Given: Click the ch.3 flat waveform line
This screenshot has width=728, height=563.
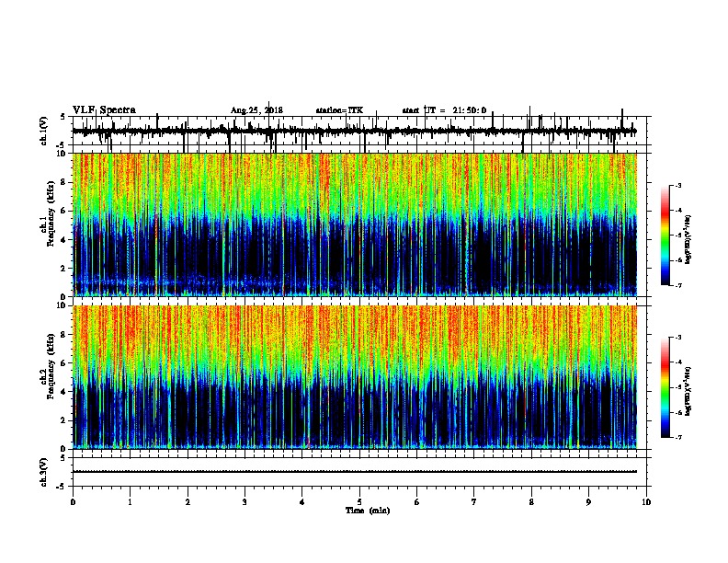Looking at the screenshot, I should 355,472.
